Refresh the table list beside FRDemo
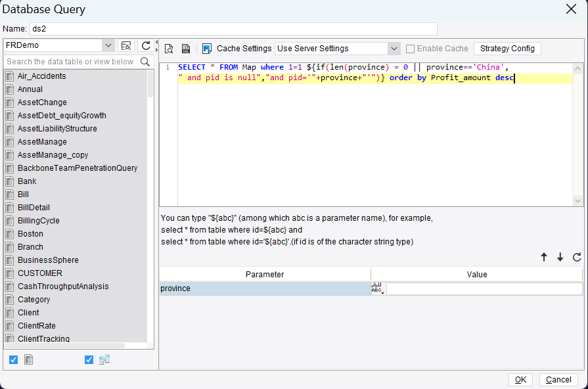 [146, 46]
